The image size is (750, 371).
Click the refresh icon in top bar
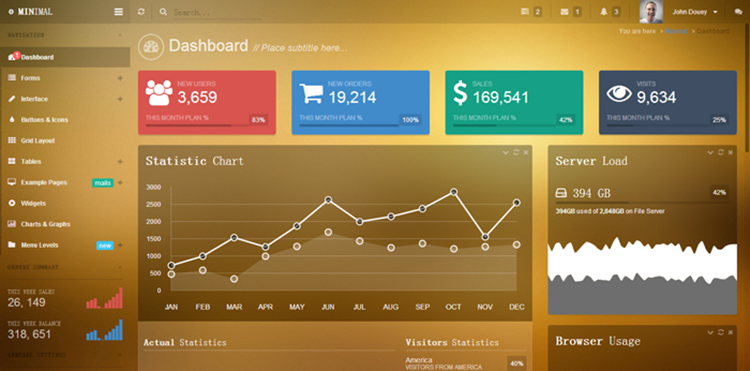click(x=141, y=12)
